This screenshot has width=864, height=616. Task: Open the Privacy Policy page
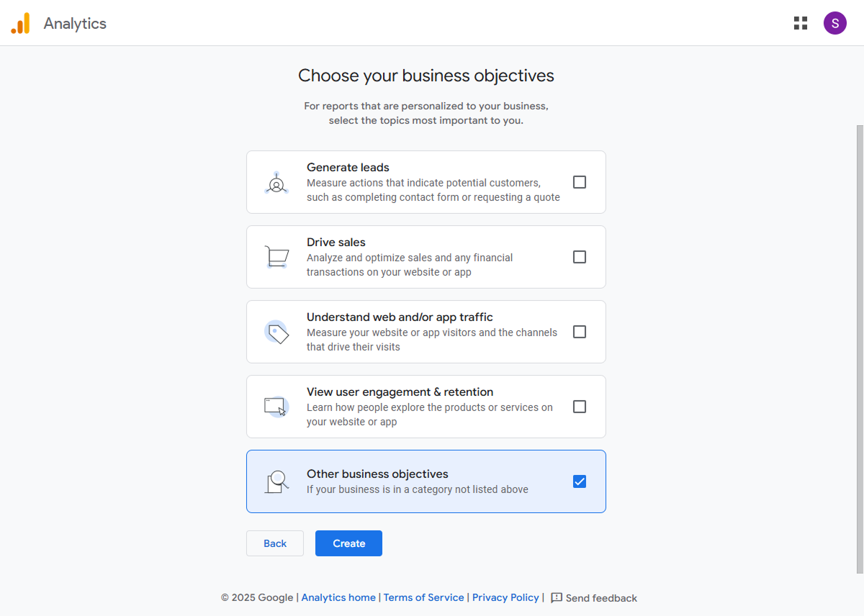coord(505,597)
